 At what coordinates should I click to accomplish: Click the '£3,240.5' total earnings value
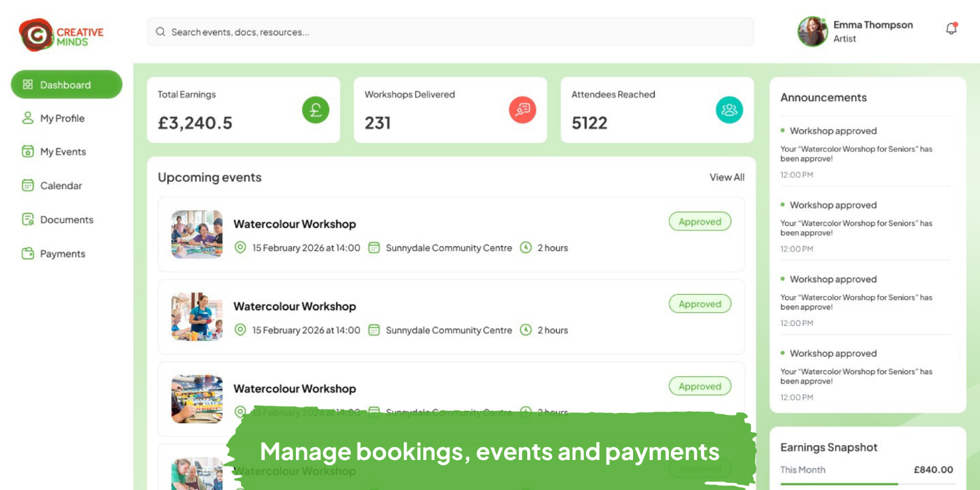pos(195,123)
